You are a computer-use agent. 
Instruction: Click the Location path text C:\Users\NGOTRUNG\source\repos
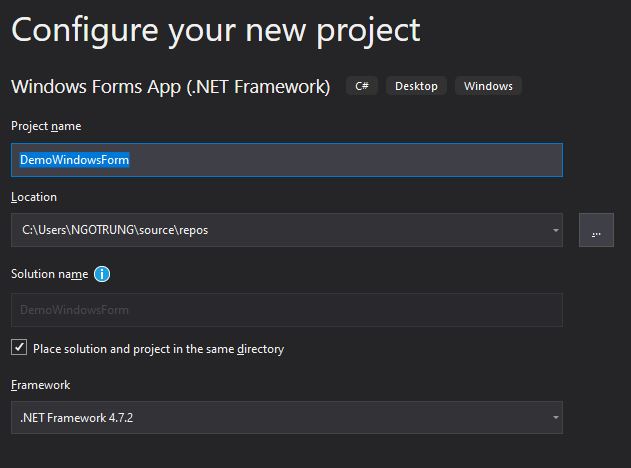[x=115, y=230]
